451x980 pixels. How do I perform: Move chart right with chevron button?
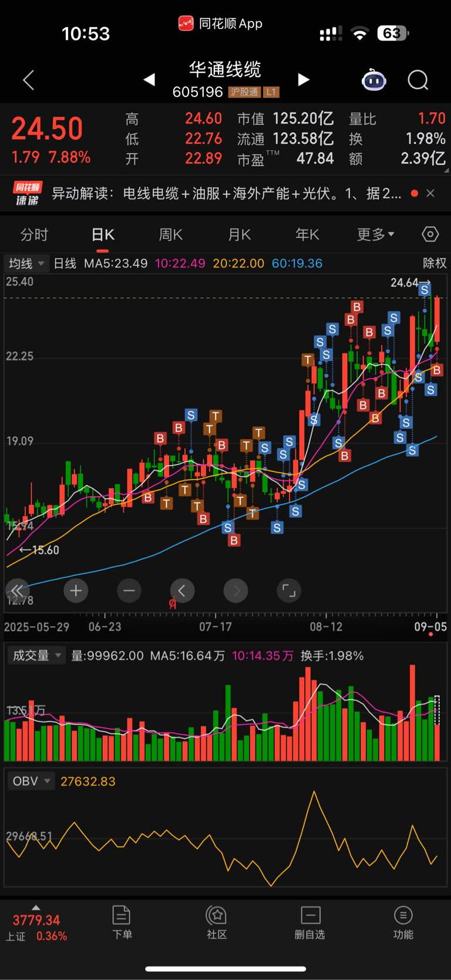tap(235, 591)
